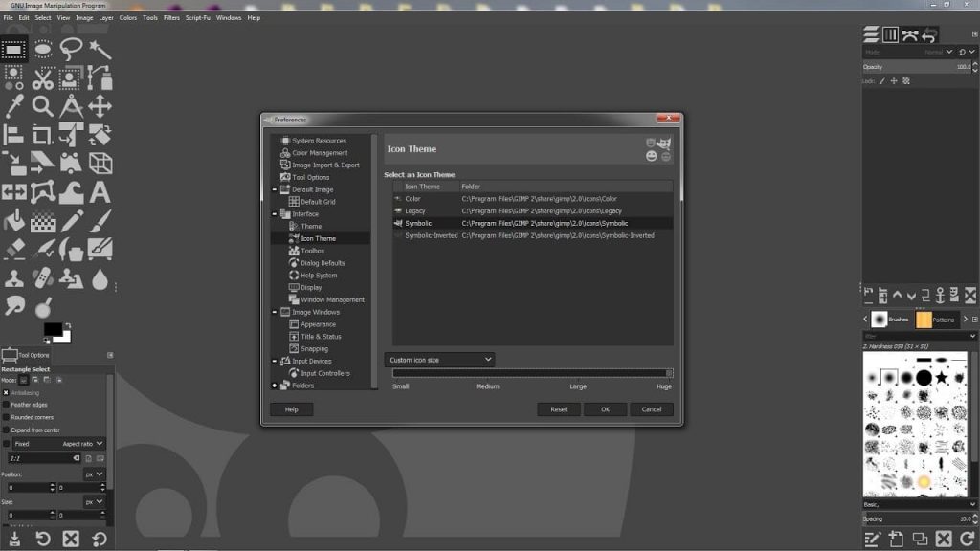Click the foreground color swatch
Screen dimensions: 980x551
tap(53, 329)
